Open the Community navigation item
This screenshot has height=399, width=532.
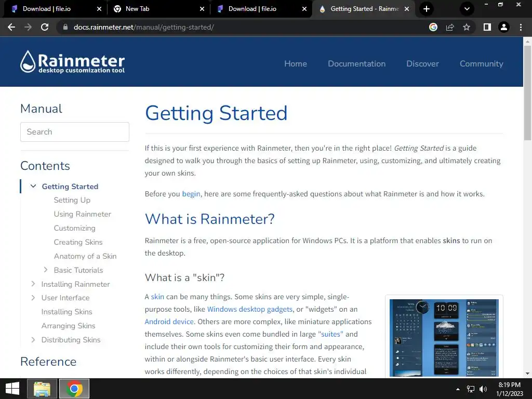[482, 64]
